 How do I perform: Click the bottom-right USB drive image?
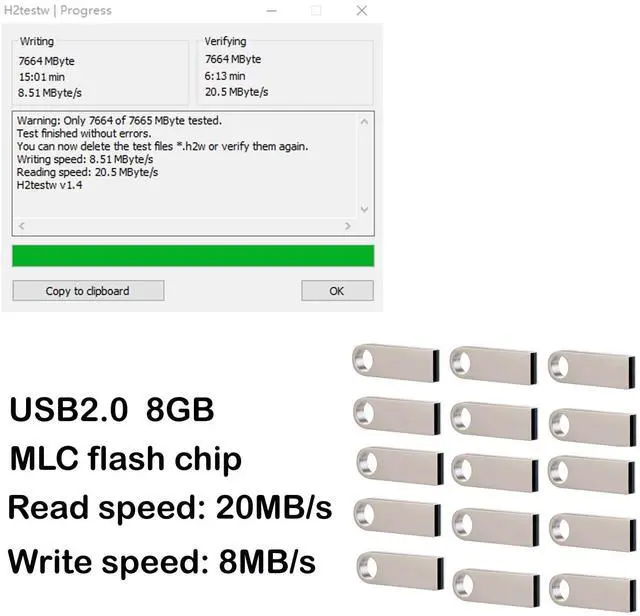tap(592, 594)
